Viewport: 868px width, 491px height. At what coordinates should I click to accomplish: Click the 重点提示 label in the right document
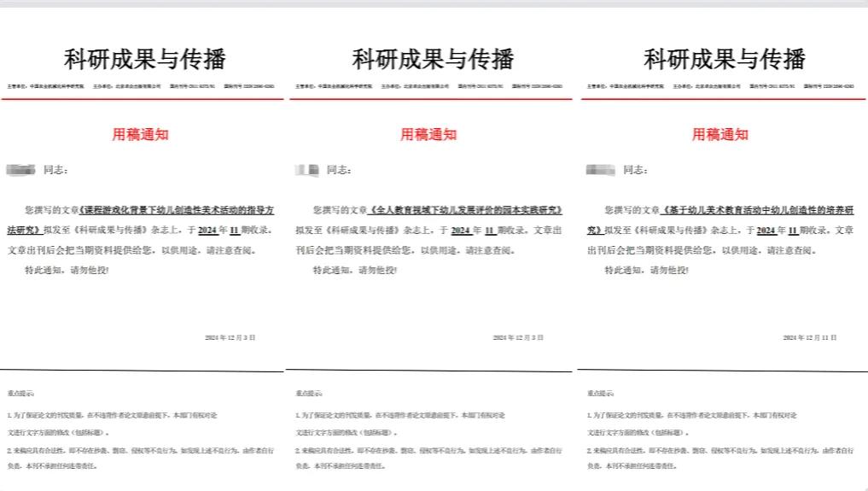pyautogui.click(x=599, y=394)
